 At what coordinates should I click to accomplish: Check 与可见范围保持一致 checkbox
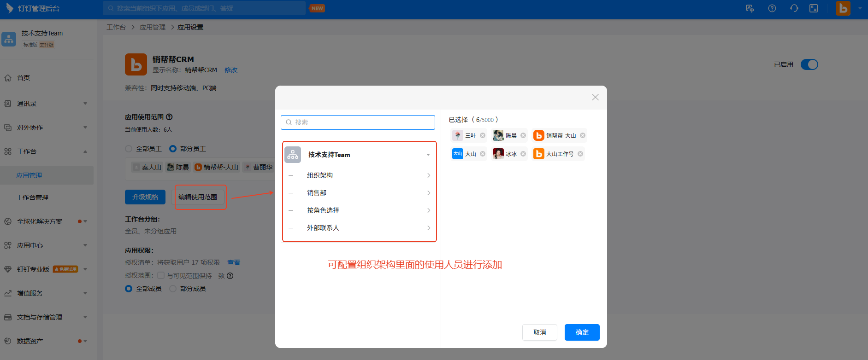pyautogui.click(x=161, y=275)
